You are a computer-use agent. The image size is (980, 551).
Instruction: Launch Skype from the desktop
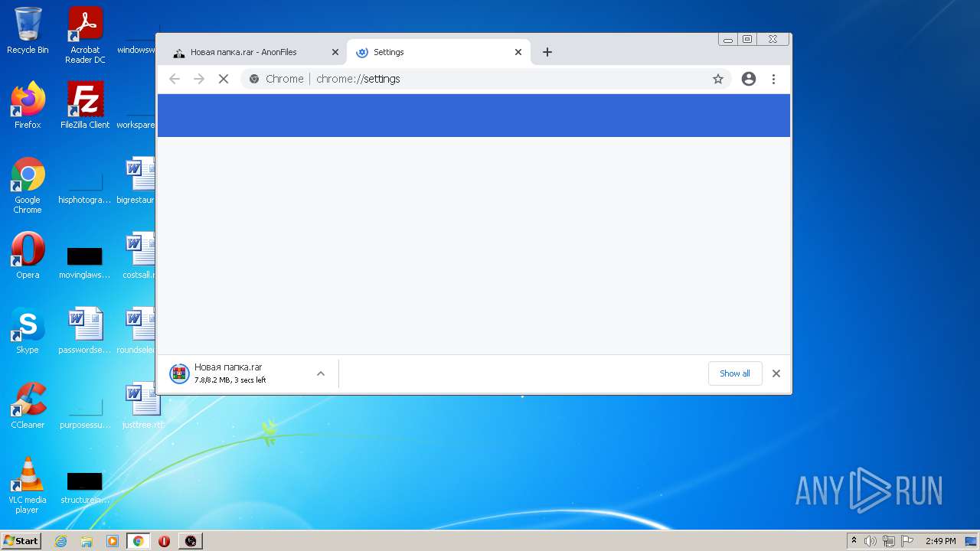(x=28, y=331)
